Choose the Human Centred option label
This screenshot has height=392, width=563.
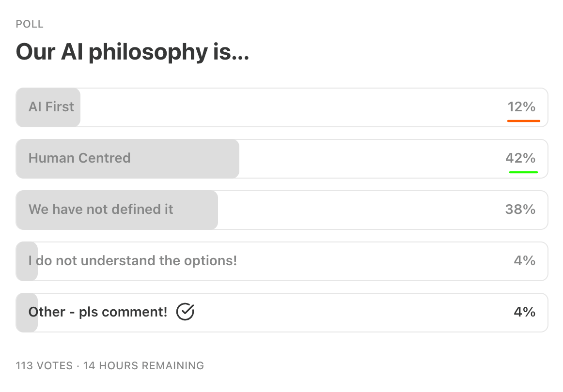click(79, 158)
